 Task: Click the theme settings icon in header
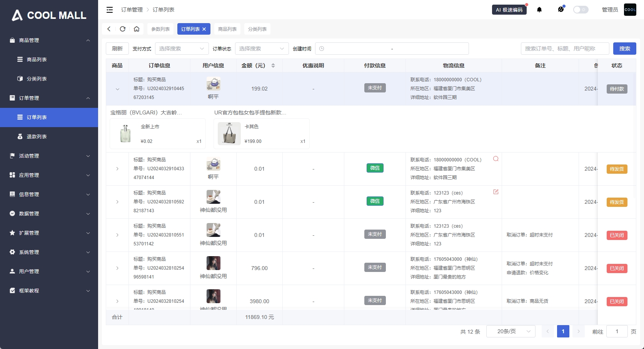tap(561, 9)
